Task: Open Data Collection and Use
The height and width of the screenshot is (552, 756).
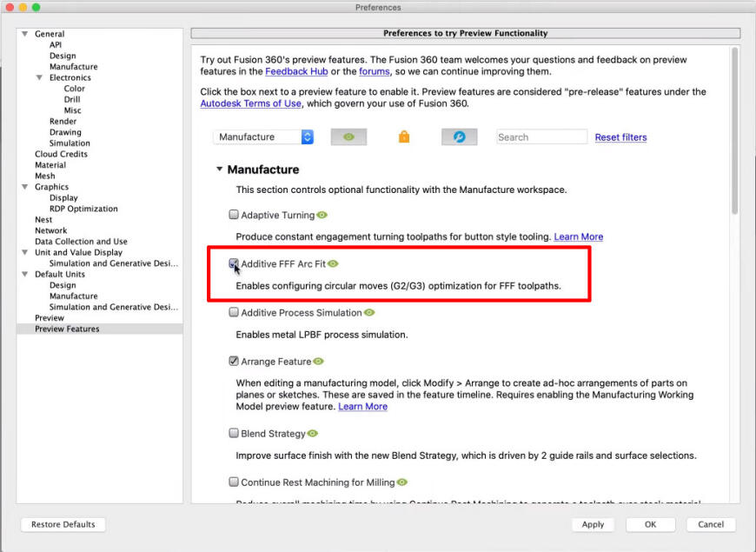Action: (x=81, y=242)
